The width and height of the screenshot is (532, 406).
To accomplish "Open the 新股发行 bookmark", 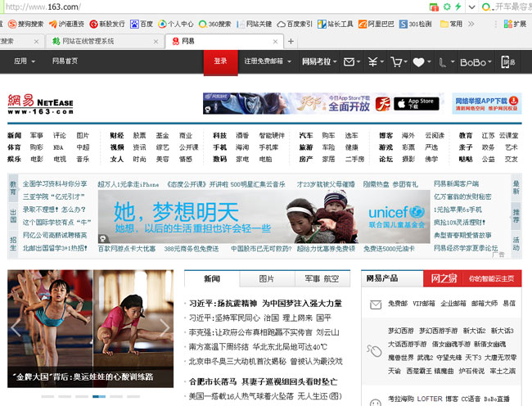I will 107,24.
